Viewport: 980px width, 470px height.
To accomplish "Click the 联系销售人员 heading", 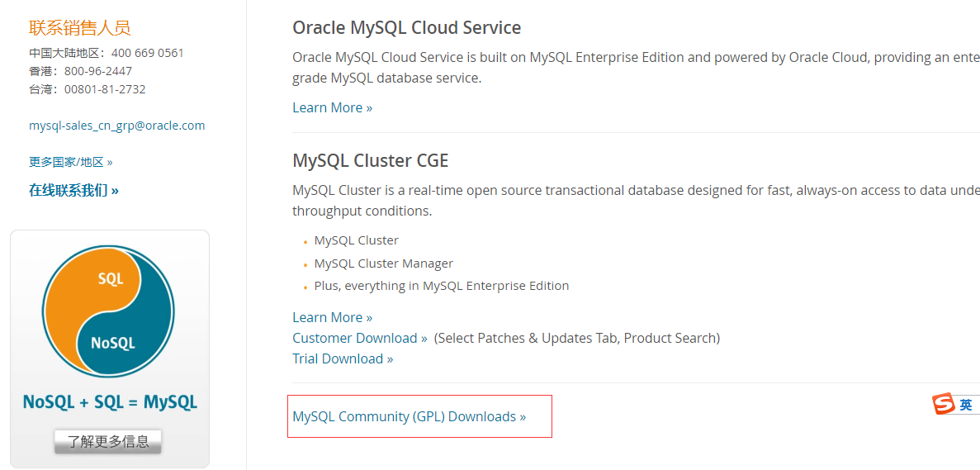I will coord(79,28).
